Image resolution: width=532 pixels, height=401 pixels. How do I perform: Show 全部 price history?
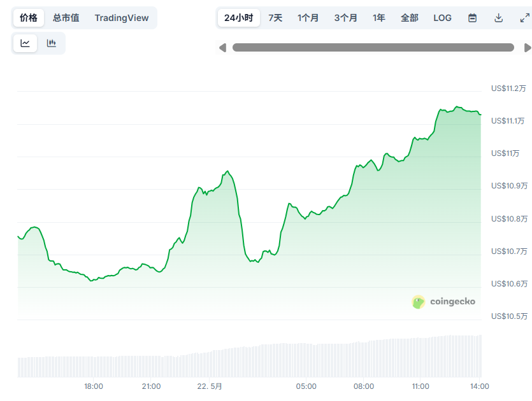pos(410,18)
